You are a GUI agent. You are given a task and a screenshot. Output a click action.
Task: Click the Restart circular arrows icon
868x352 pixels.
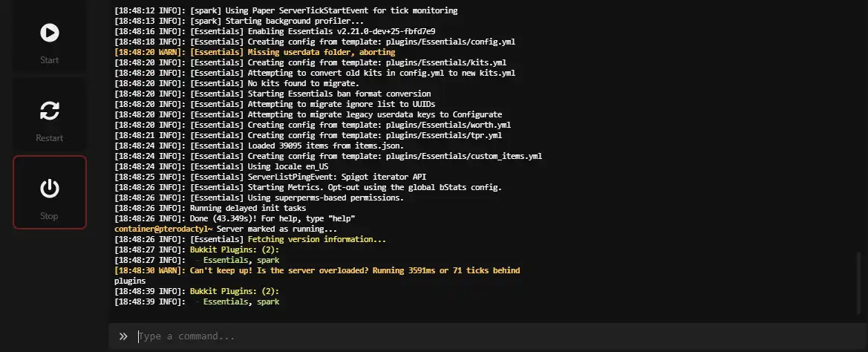[x=49, y=111]
